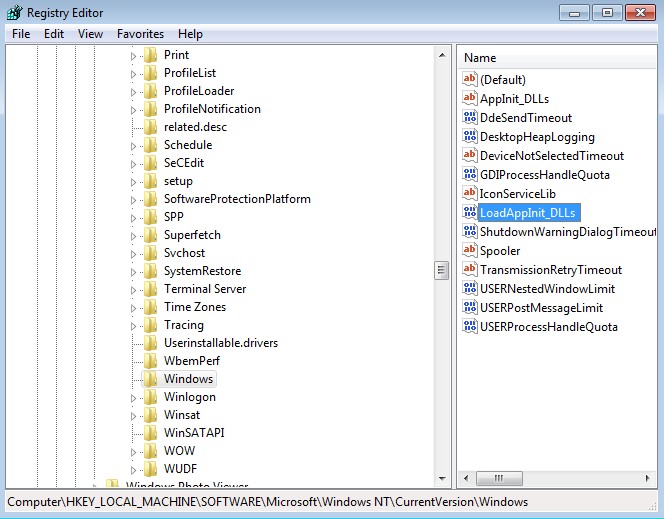This screenshot has height=519, width=664.
Task: Select the LoadAppInit_DLLs value
Action: tap(529, 213)
